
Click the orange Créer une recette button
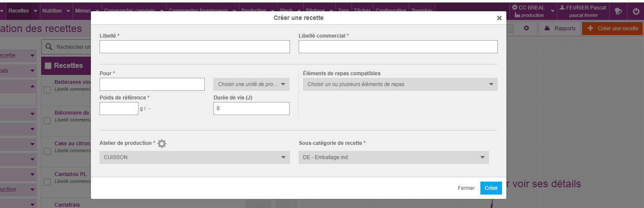[612, 28]
